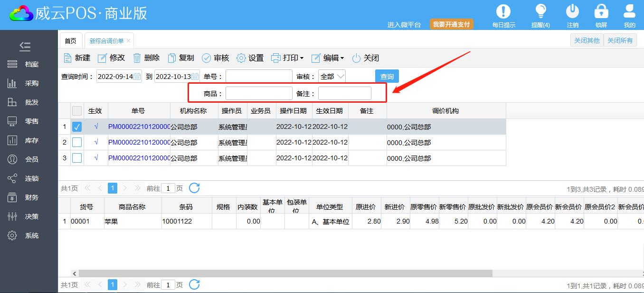This screenshot has height=293, width=644.
Task: Open the start date calendar picker
Action: coord(137,77)
